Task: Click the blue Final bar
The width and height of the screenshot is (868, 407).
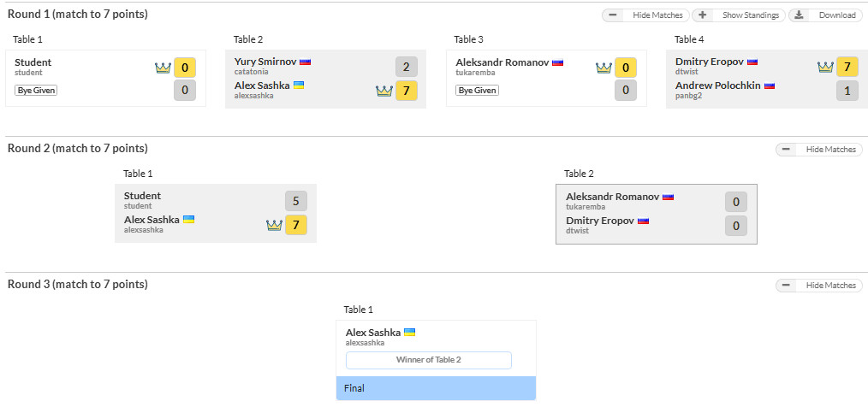Action: tap(436, 388)
